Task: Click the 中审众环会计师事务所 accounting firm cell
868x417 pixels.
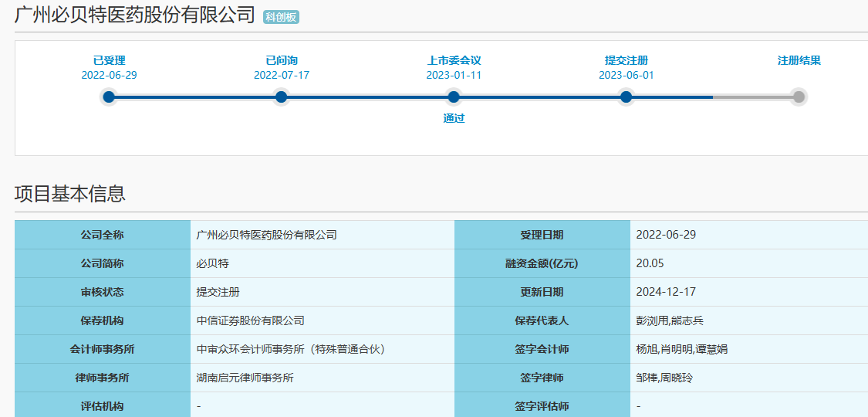Action: click(x=291, y=349)
